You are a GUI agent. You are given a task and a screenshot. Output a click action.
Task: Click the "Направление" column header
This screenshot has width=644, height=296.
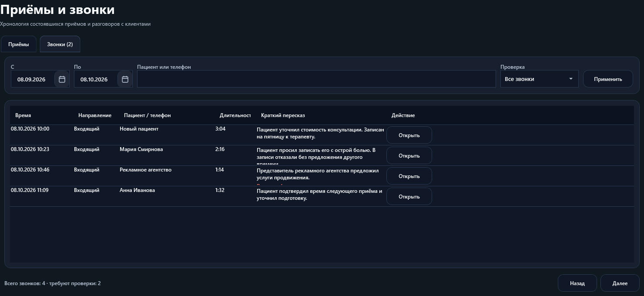95,115
